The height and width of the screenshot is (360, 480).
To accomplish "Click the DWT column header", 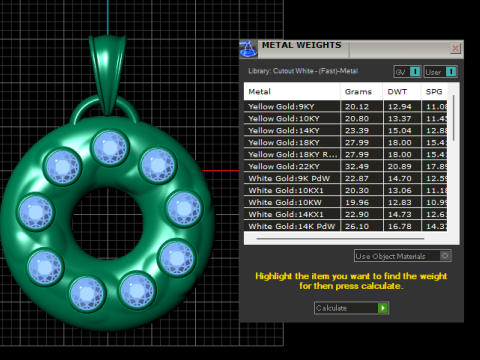I will coord(402,92).
